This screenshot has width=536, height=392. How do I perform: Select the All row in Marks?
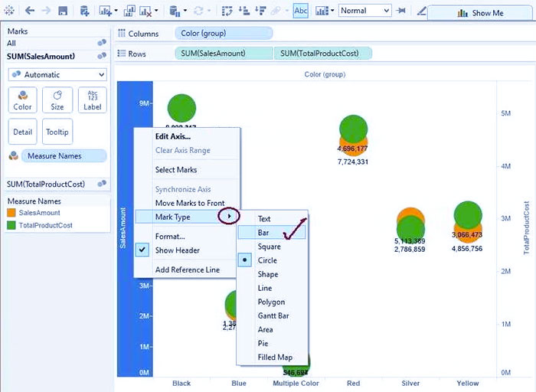pyautogui.click(x=57, y=43)
